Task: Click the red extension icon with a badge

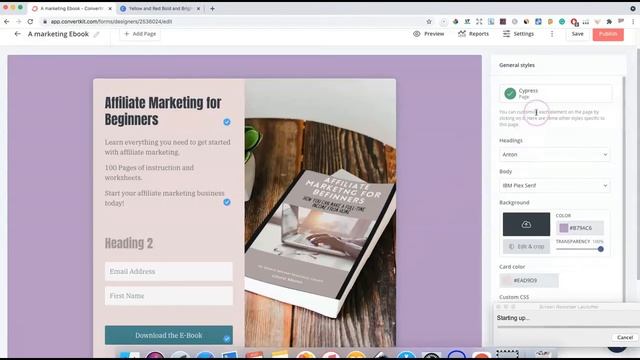Action: 574,22
